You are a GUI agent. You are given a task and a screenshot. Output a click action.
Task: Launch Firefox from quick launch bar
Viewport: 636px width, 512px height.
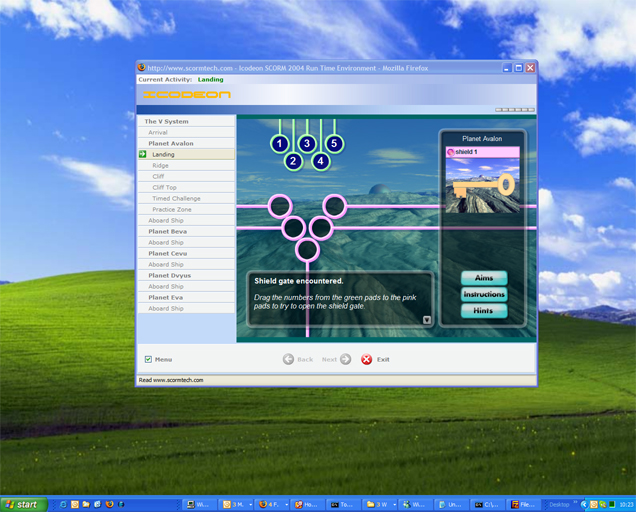(x=110, y=504)
